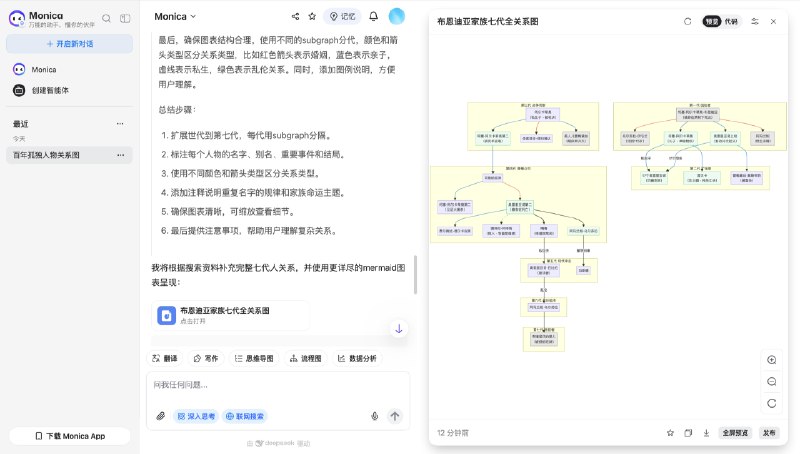The image size is (800, 454).
Task: Open 全屏预览 fullscreen preview
Action: (735, 433)
